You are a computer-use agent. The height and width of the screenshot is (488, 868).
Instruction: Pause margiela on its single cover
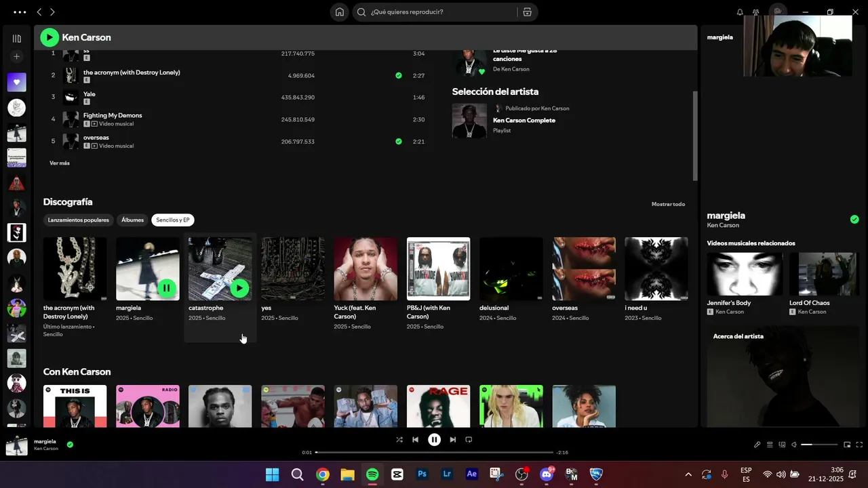coord(166,288)
